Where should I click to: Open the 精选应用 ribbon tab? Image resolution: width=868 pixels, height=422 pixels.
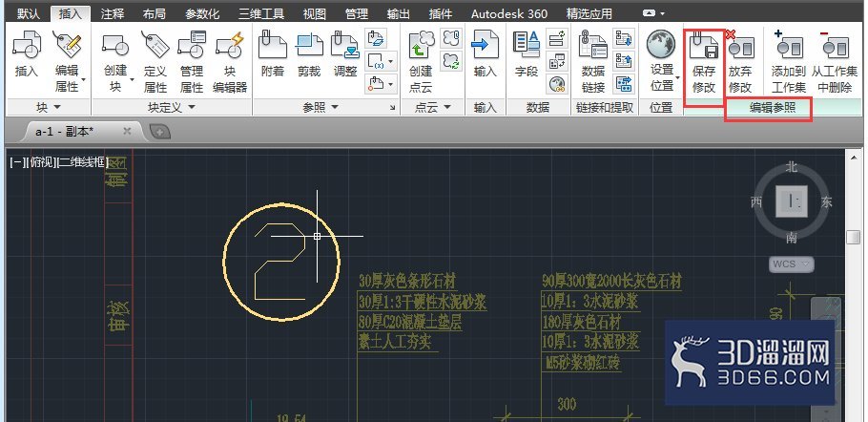coord(589,13)
